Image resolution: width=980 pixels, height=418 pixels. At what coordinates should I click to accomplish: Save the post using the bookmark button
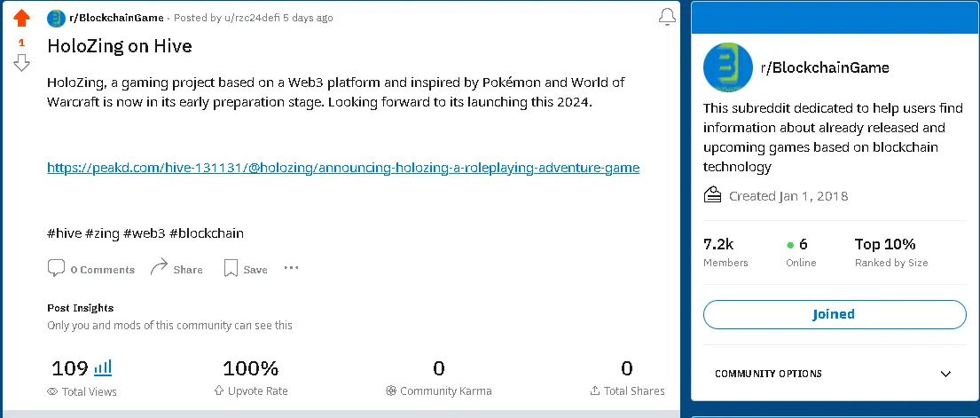click(x=246, y=269)
